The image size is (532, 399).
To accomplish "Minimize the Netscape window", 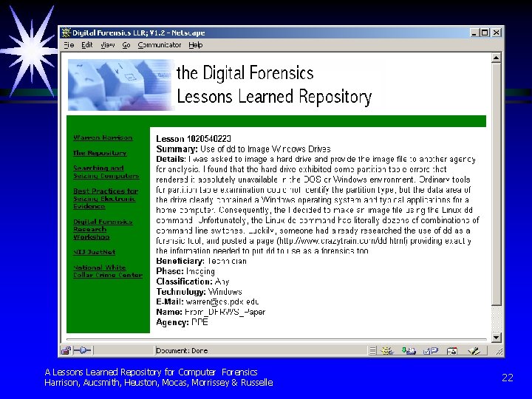I will click(474, 33).
